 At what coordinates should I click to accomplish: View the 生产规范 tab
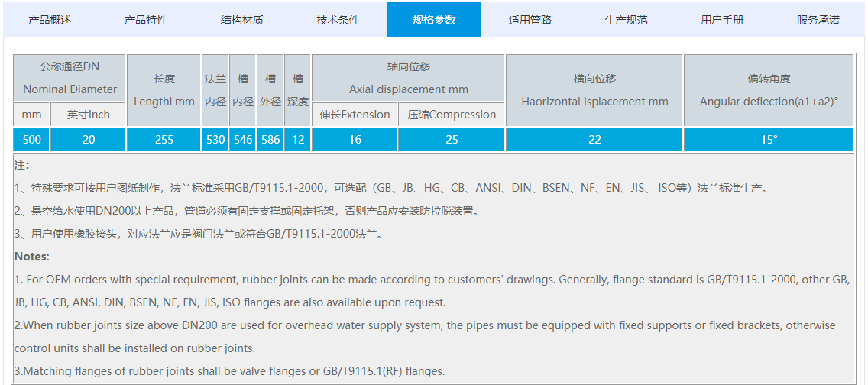626,20
